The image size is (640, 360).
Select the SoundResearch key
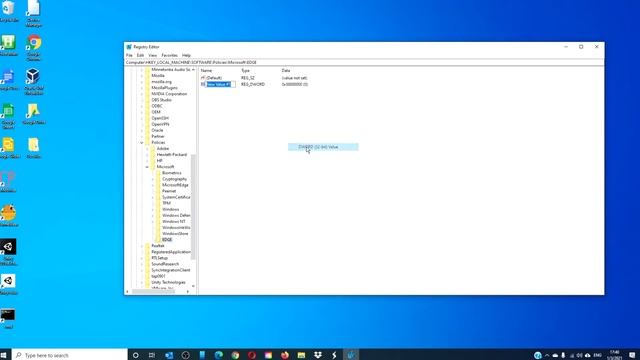[165, 264]
